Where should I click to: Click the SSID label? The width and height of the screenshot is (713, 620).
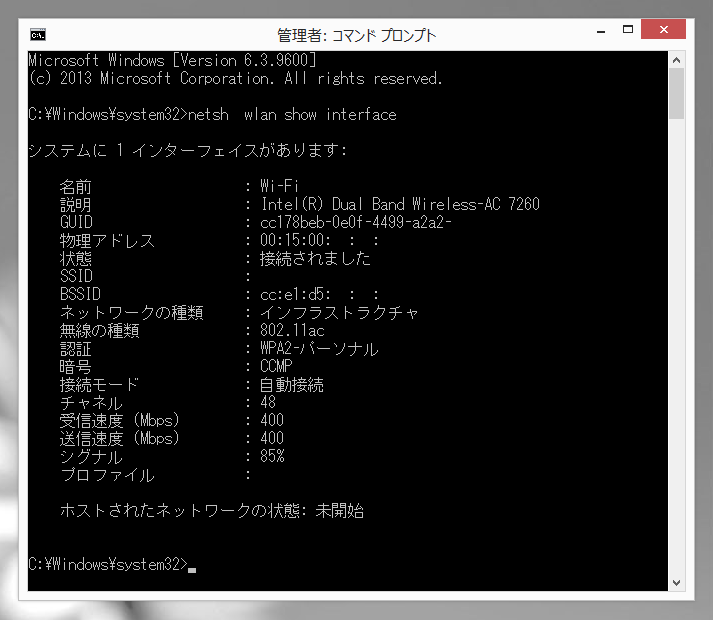point(76,276)
